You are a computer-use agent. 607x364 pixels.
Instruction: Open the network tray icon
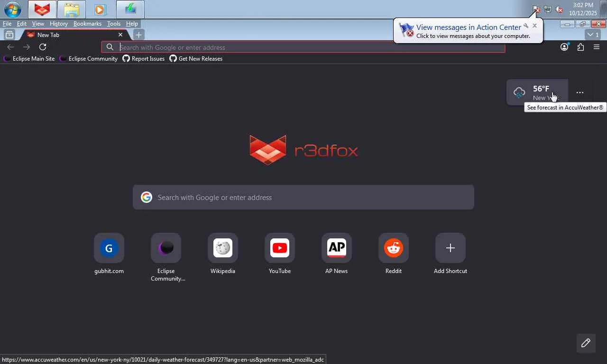click(548, 9)
